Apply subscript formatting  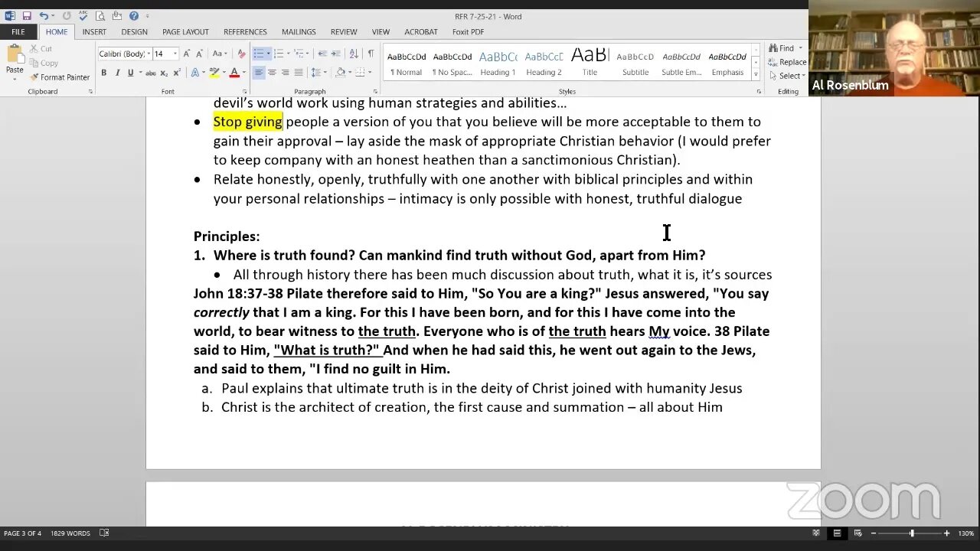point(165,73)
